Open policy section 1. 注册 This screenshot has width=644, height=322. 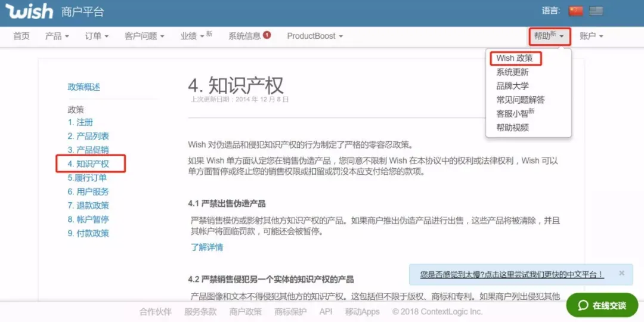[x=80, y=122]
